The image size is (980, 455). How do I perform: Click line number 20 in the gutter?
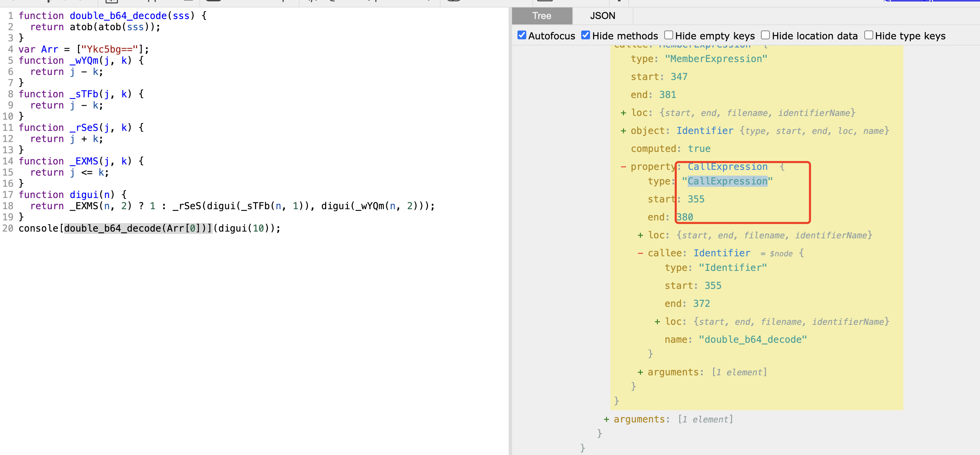coord(7,229)
